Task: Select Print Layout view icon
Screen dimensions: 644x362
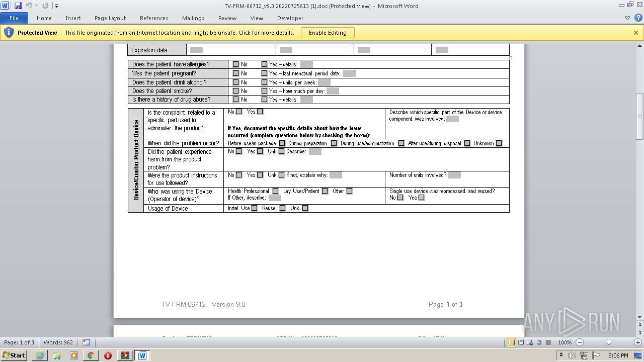Action: tap(512, 342)
